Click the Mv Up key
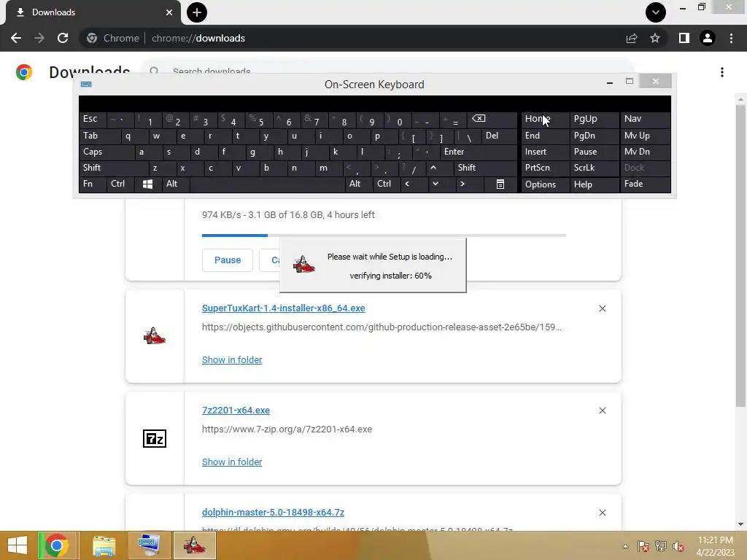 click(x=646, y=136)
